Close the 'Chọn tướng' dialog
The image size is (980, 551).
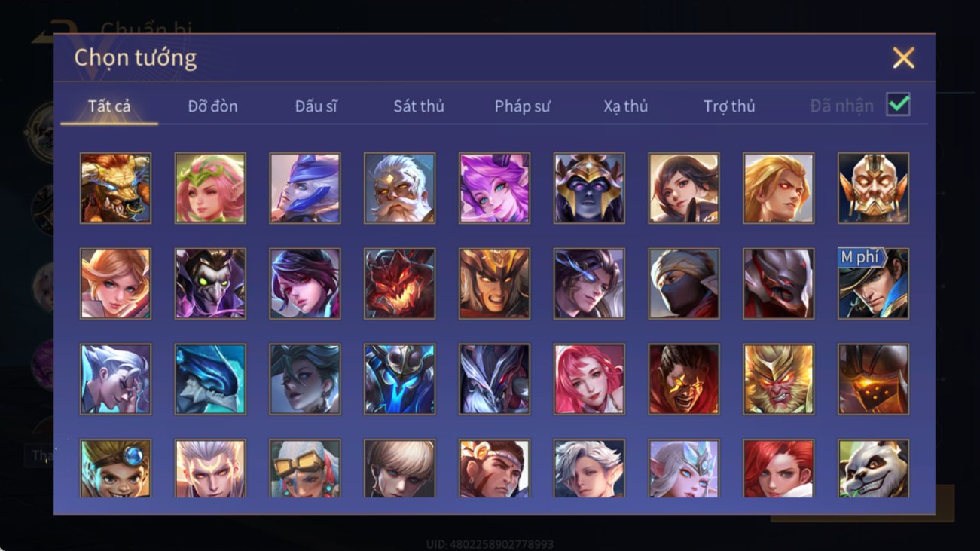[x=903, y=58]
